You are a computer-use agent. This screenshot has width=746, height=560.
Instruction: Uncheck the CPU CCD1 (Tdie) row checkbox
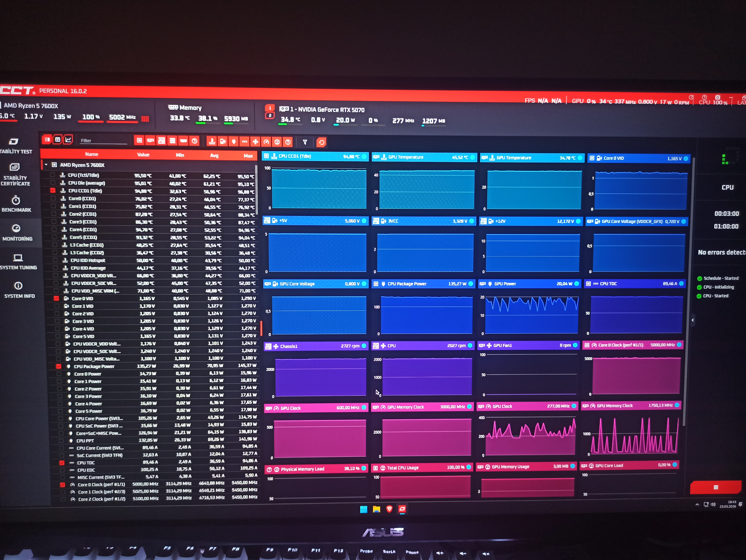(x=53, y=190)
